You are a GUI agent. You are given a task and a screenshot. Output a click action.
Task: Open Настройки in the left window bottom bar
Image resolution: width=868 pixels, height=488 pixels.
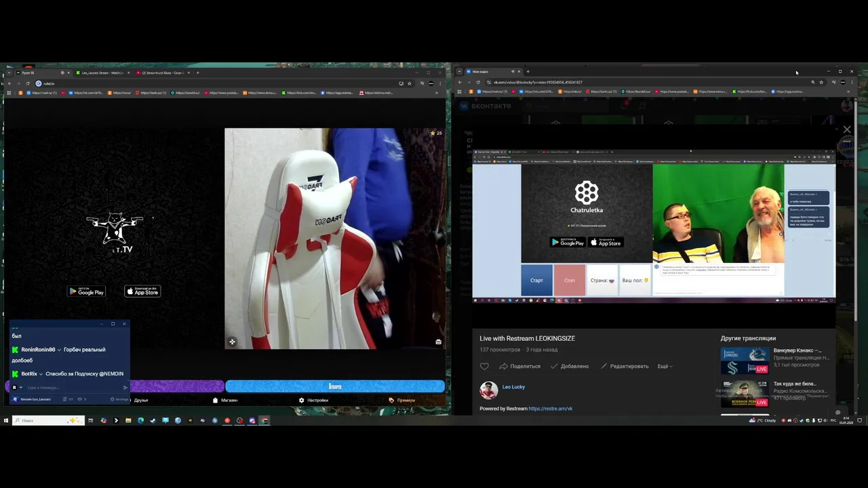point(313,400)
